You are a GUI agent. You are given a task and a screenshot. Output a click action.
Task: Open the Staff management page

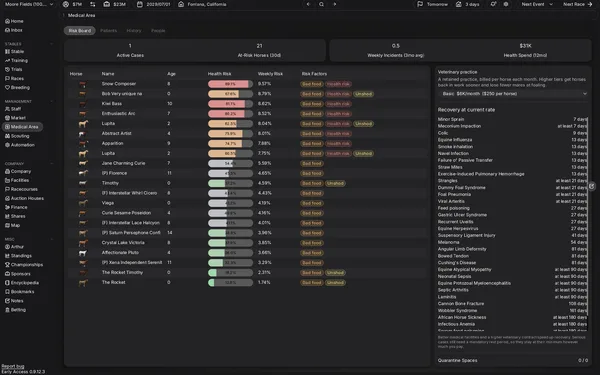(13, 109)
